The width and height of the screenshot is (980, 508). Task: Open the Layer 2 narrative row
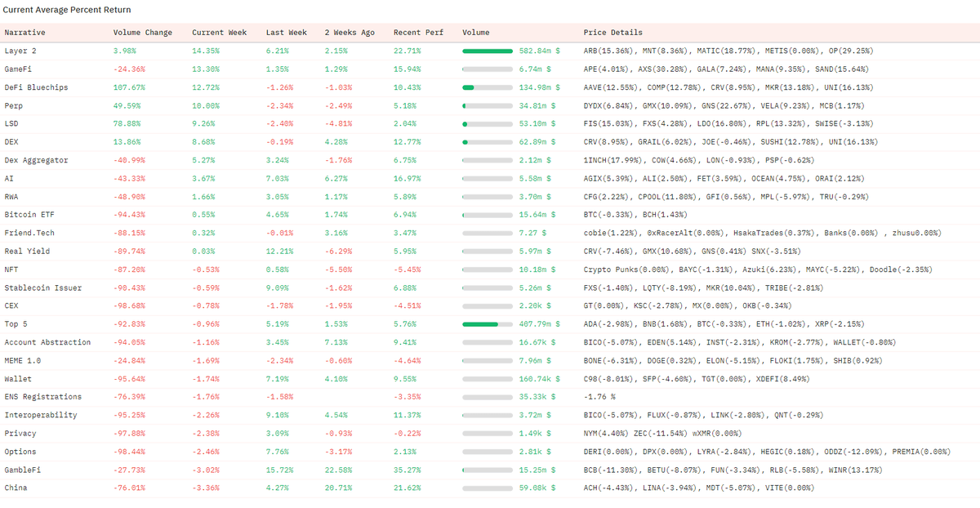click(21, 51)
